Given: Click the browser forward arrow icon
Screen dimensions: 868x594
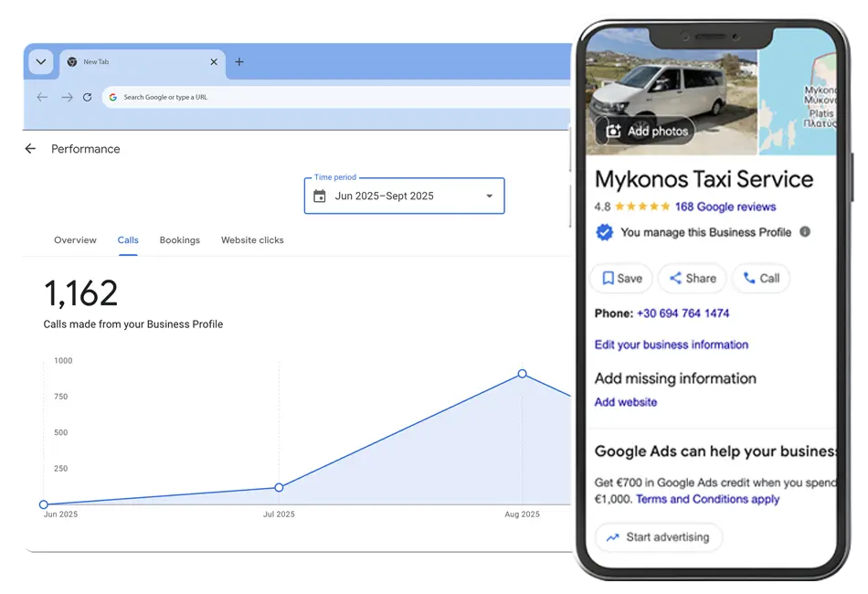Looking at the screenshot, I should click(66, 97).
